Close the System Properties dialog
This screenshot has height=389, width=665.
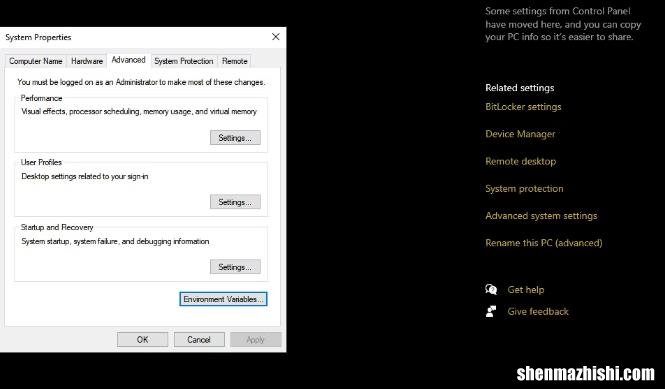pos(276,37)
